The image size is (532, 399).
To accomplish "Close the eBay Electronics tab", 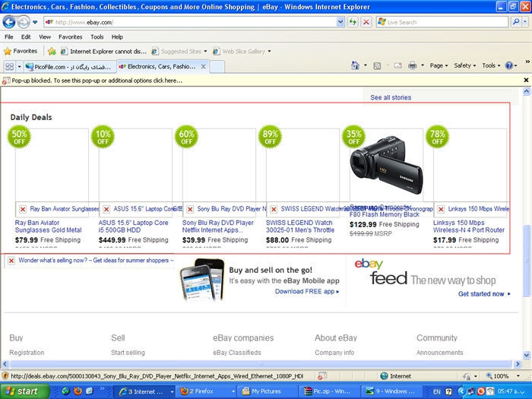I will coord(203,67).
